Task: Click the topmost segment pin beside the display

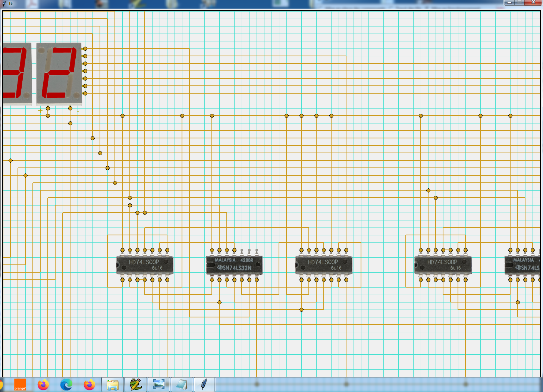Action: click(x=85, y=49)
